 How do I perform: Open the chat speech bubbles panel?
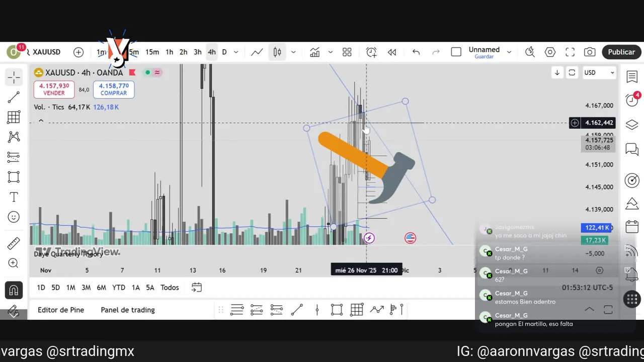pyautogui.click(x=632, y=149)
